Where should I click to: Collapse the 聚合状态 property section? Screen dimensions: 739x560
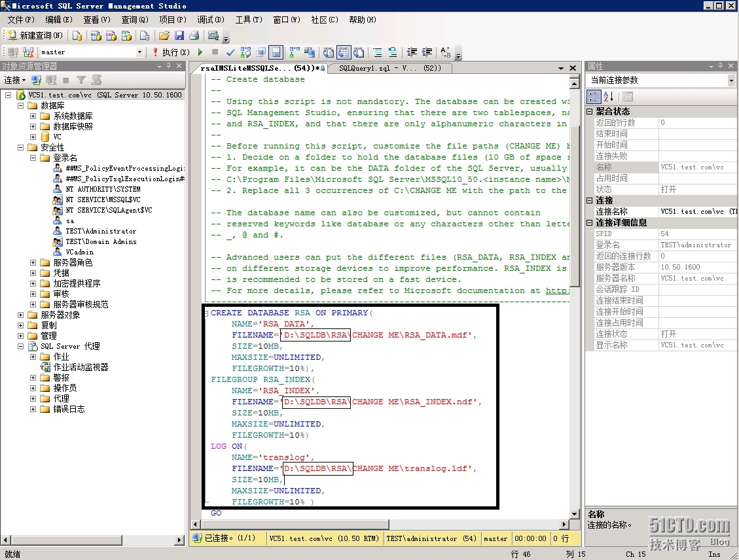tap(590, 112)
